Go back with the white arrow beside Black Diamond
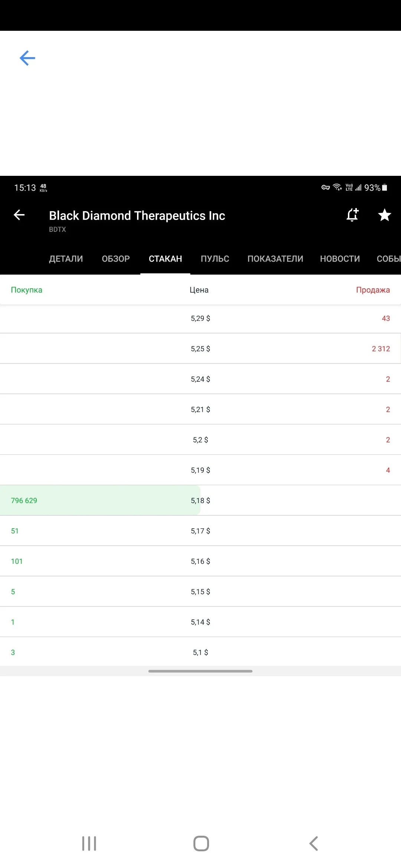The width and height of the screenshot is (401, 868). [x=19, y=215]
